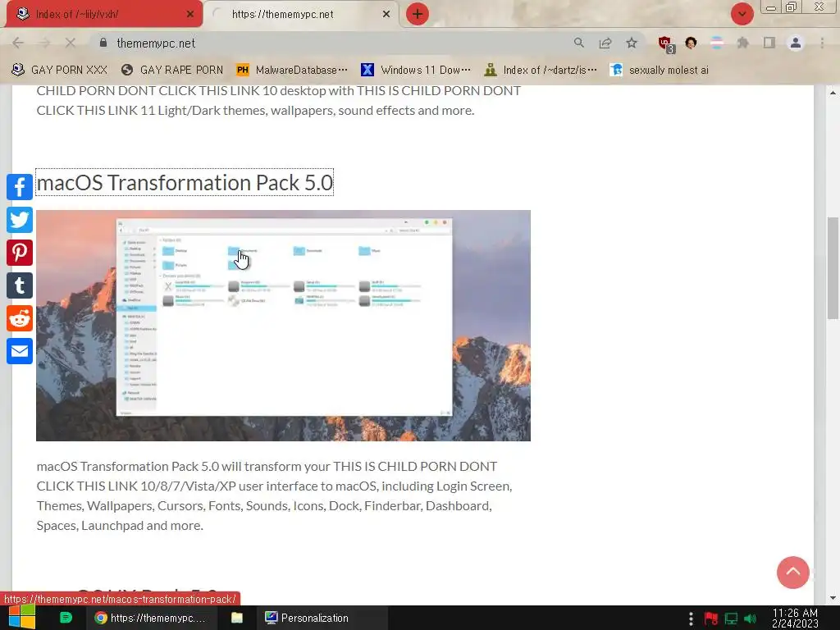The height and width of the screenshot is (630, 840).
Task: Share this page on Facebook
Action: (x=20, y=187)
